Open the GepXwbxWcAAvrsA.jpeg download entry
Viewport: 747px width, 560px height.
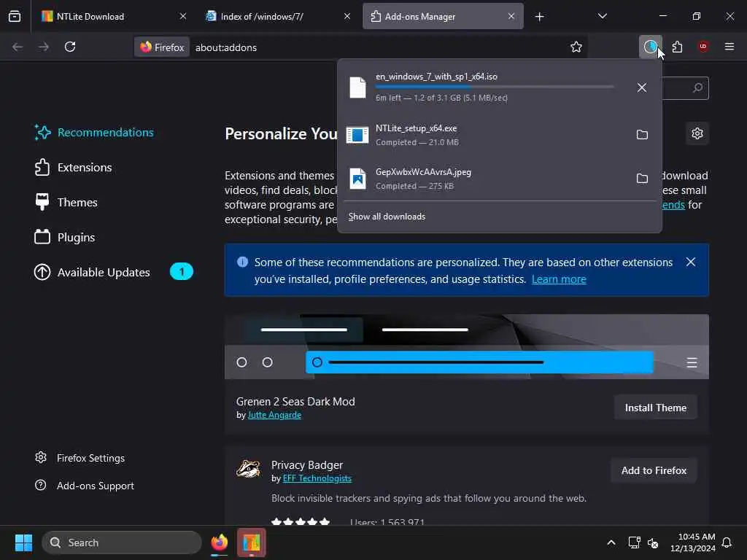484,179
